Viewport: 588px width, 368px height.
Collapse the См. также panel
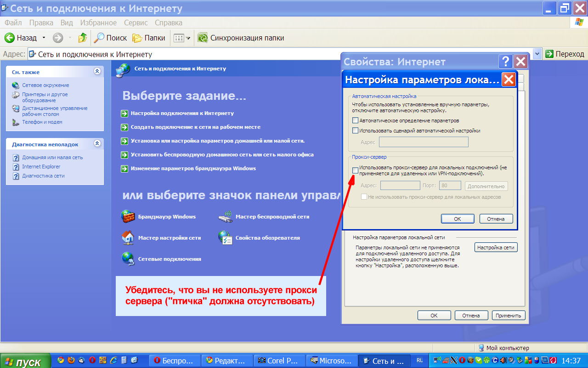[97, 72]
